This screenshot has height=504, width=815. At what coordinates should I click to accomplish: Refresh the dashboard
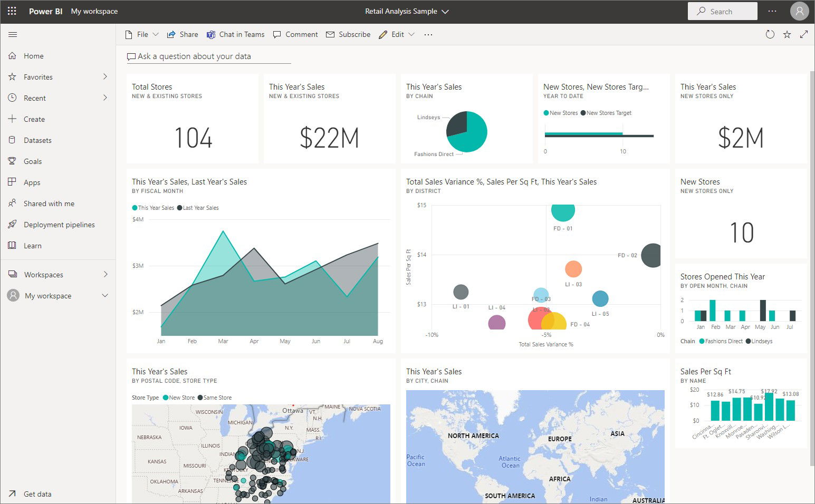(x=770, y=34)
